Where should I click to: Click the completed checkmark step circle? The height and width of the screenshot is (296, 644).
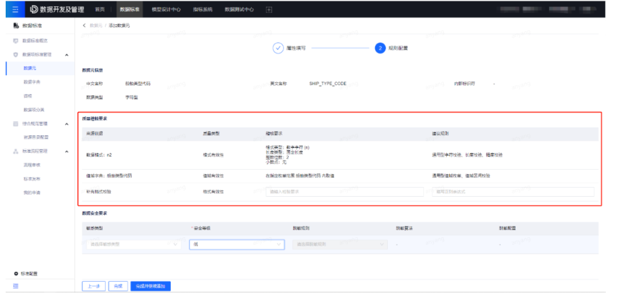pyautogui.click(x=278, y=48)
